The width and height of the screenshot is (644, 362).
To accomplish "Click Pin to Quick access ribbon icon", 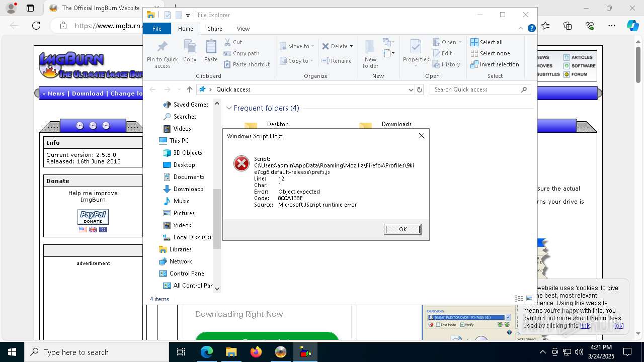I will (x=162, y=54).
